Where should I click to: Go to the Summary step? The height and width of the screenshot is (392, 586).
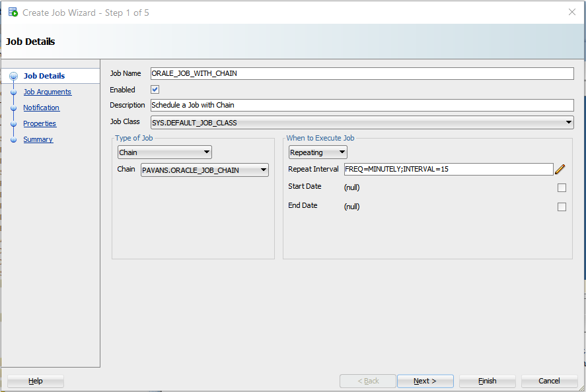(38, 139)
